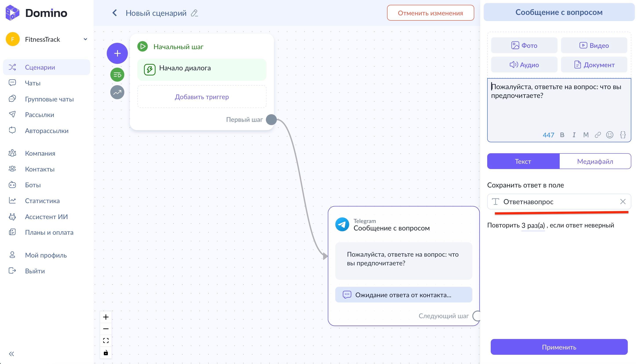Switch to the Медиафайл option

pyautogui.click(x=595, y=162)
